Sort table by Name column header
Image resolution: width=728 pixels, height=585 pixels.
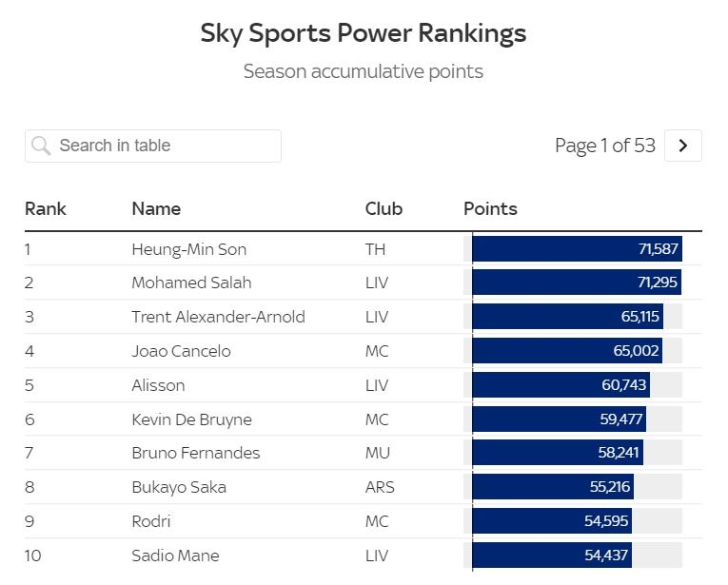156,208
